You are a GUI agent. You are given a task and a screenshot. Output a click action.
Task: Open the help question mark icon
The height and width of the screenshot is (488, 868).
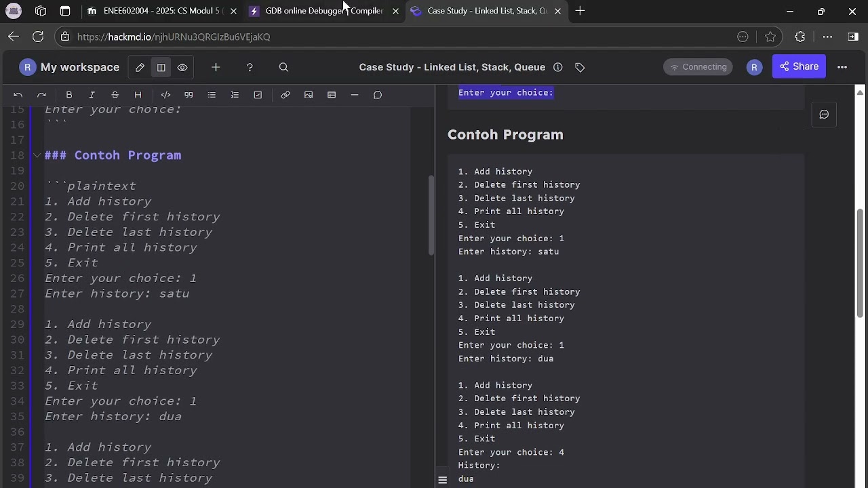point(250,67)
